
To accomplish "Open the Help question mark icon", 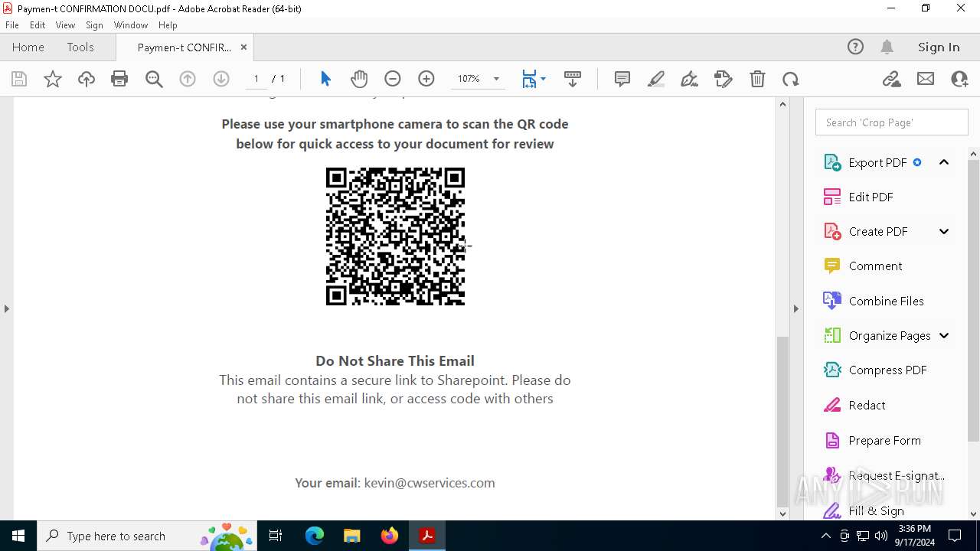I will (855, 47).
